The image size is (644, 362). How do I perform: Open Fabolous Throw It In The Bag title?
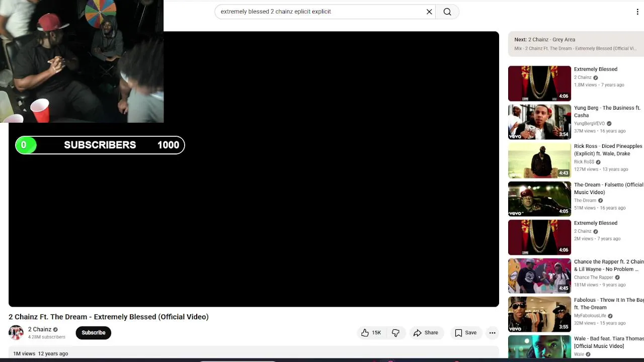click(x=609, y=304)
